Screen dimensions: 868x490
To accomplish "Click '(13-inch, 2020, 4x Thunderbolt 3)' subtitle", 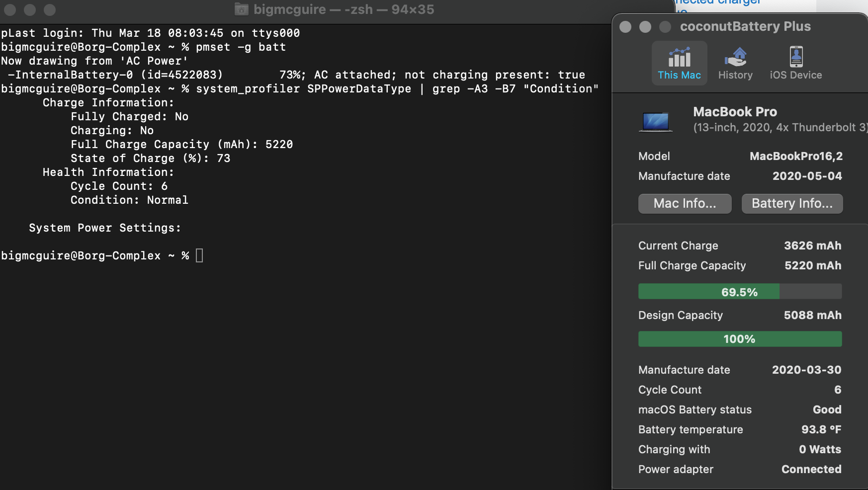I will (x=781, y=128).
